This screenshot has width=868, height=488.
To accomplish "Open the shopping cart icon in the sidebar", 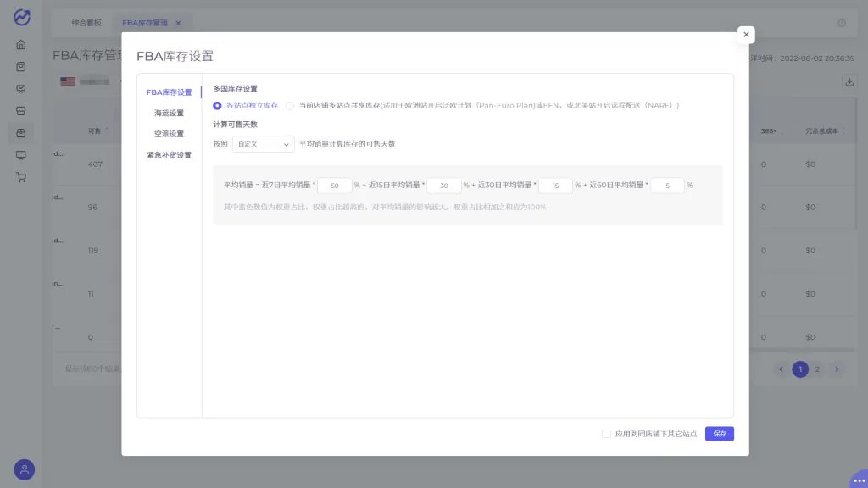I will point(21,178).
